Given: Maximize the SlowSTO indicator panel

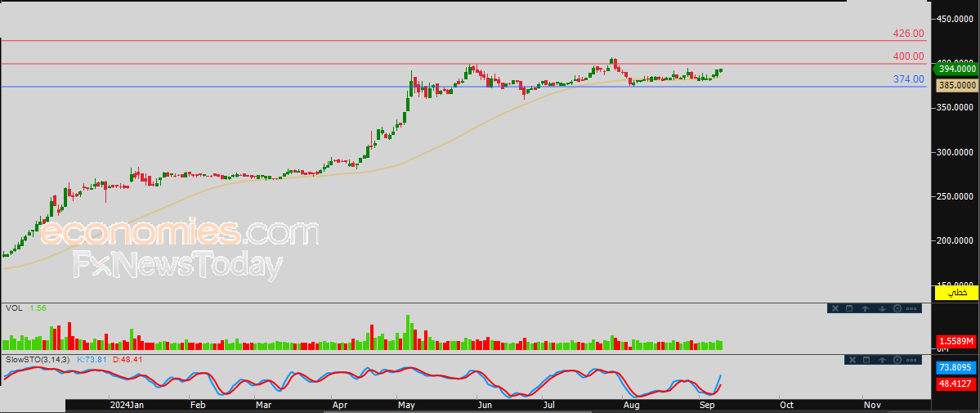Looking at the screenshot, I should (x=866, y=360).
